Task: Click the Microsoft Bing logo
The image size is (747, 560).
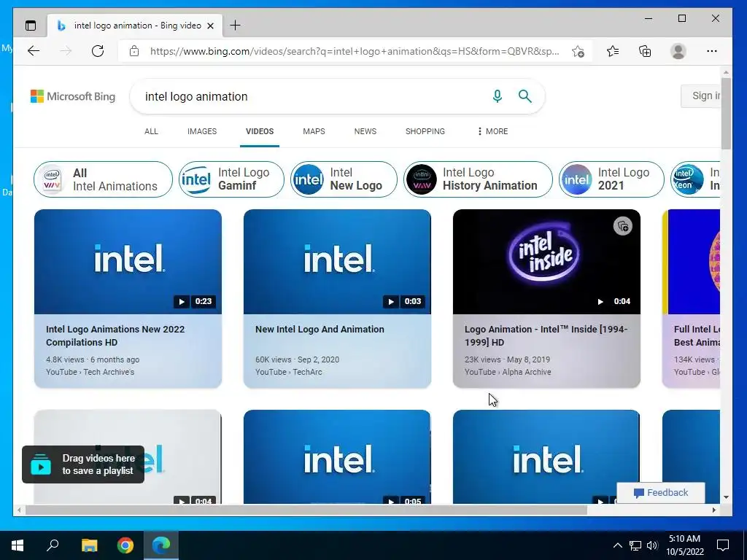Action: click(73, 96)
